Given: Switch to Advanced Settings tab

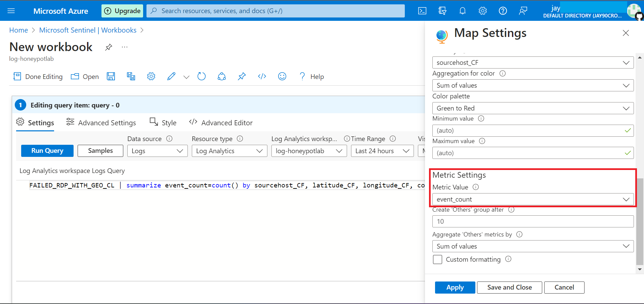Looking at the screenshot, I should [x=101, y=123].
